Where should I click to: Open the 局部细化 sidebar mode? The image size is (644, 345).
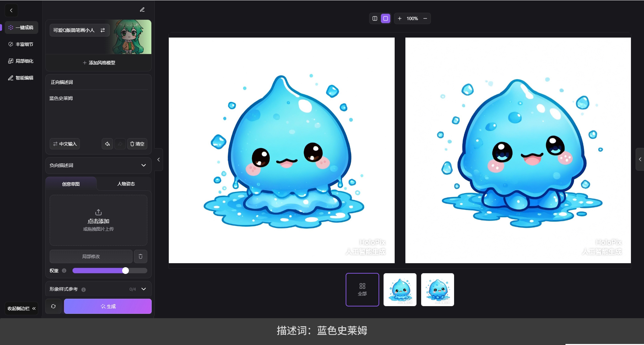click(21, 61)
